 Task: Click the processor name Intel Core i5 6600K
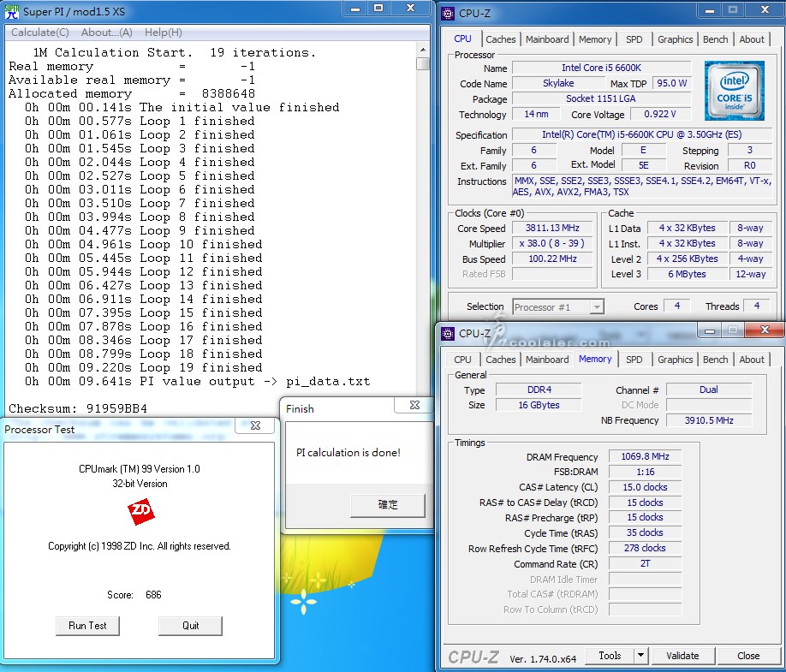[602, 68]
